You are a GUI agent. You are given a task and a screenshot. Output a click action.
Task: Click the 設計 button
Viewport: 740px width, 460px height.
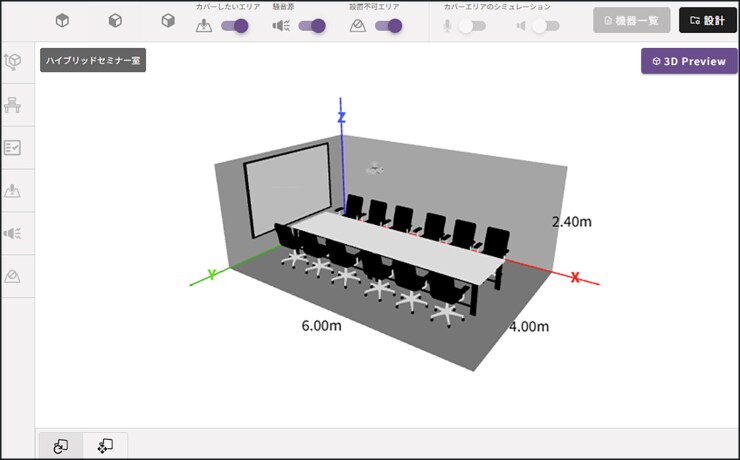[707, 20]
